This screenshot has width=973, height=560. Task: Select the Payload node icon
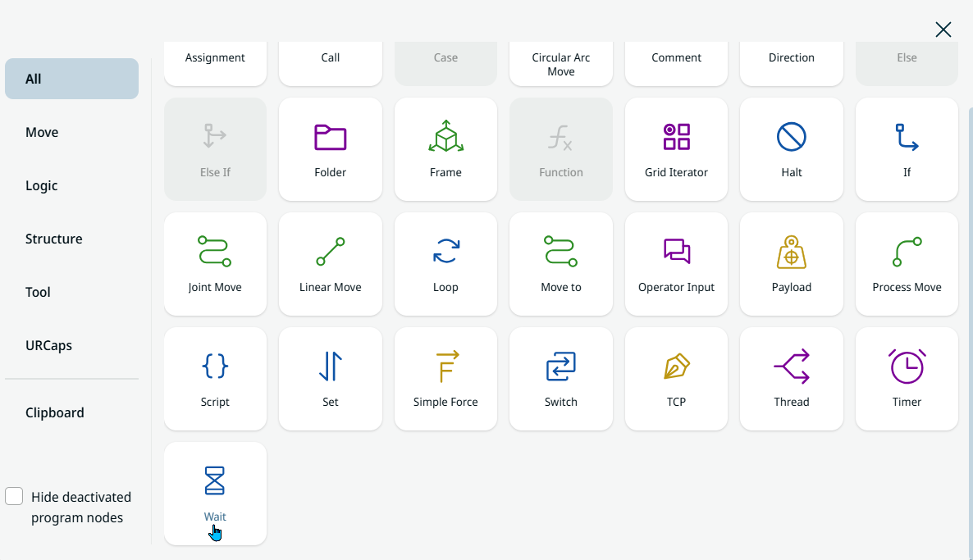pyautogui.click(x=791, y=253)
